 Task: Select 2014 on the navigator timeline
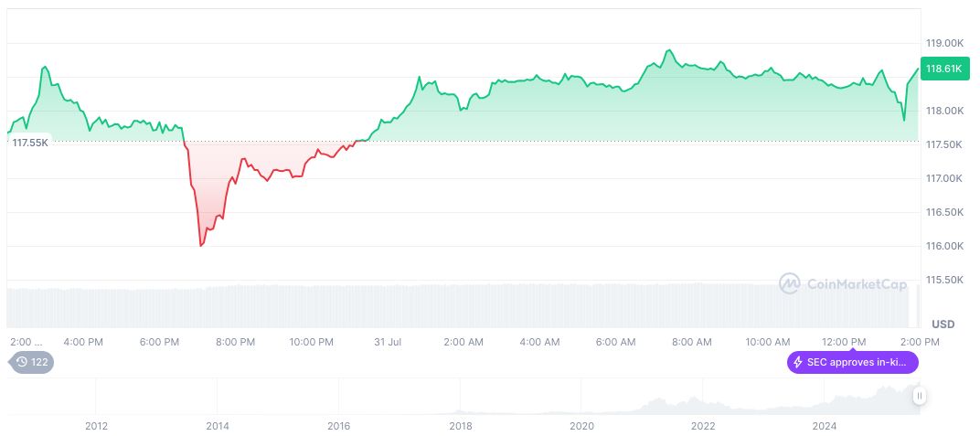coord(218,426)
